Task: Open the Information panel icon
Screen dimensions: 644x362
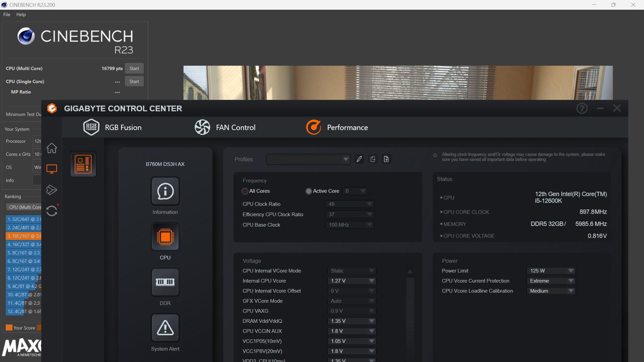Action: 165,191
